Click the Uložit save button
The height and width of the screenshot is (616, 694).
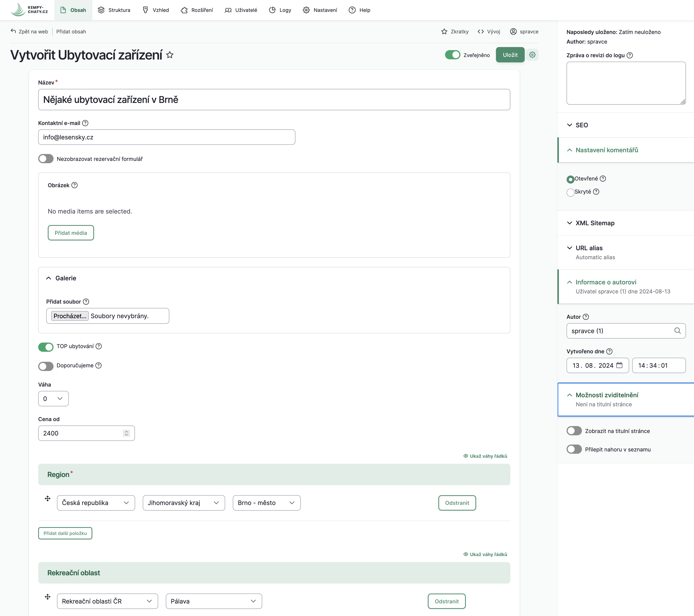pos(510,55)
